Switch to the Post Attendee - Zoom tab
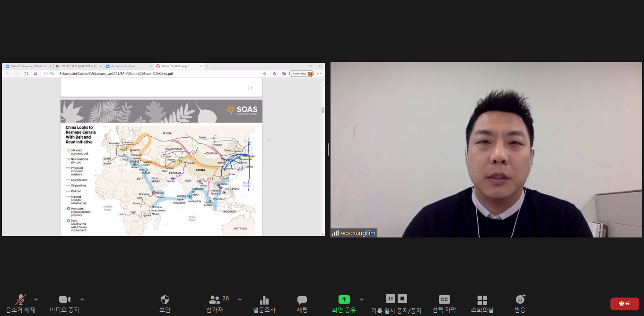 click(x=128, y=66)
